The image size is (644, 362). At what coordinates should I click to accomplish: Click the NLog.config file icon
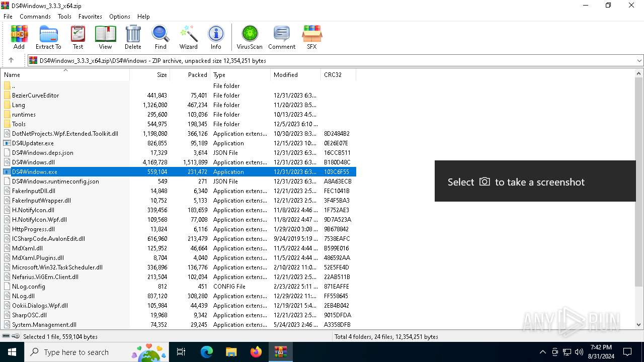(7, 287)
